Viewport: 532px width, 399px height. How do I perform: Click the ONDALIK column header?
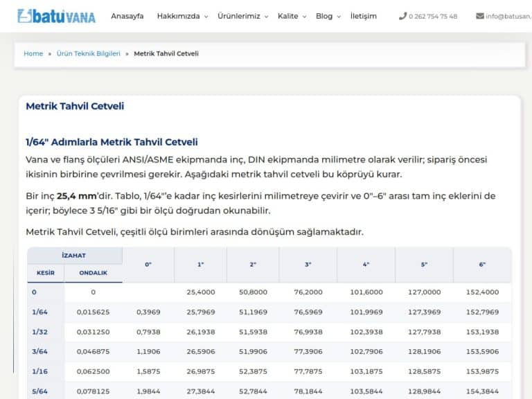(93, 273)
